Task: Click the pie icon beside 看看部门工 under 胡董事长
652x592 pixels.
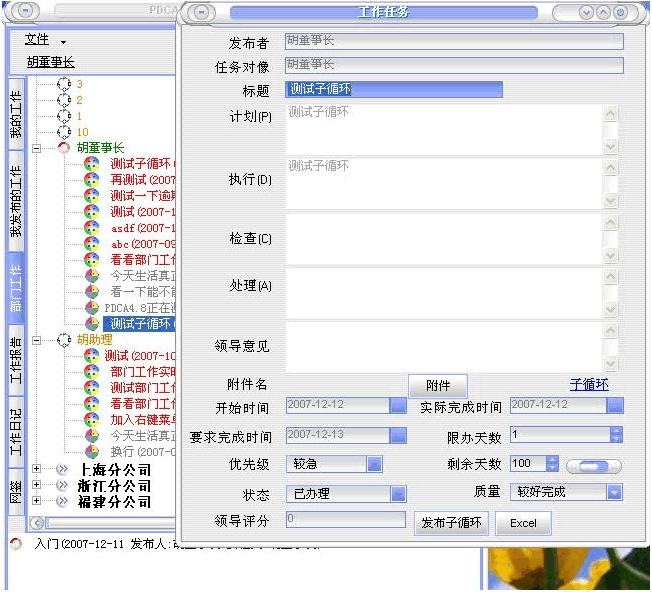Action: 91,259
